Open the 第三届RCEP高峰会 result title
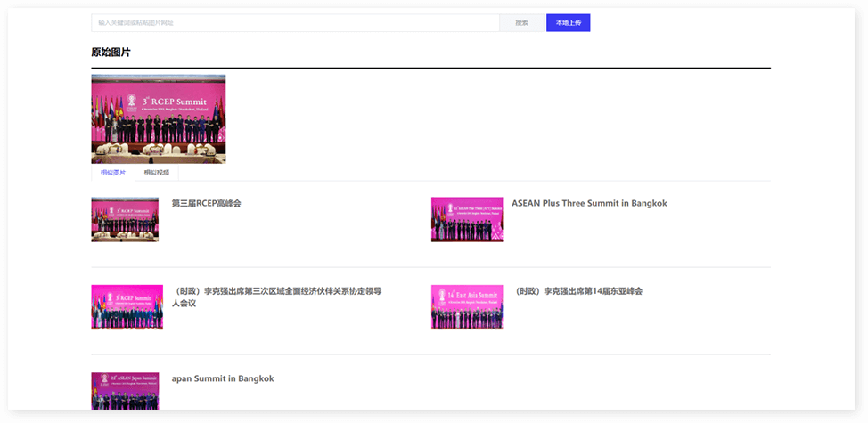 (207, 203)
